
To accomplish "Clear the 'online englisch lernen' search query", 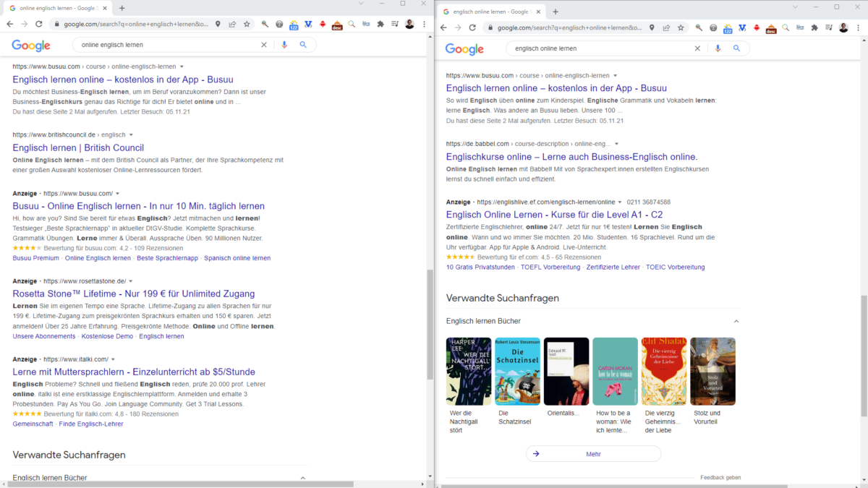I will [x=264, y=45].
